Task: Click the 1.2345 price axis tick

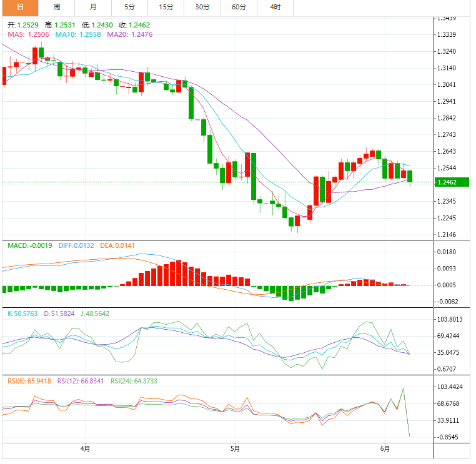Action: (447, 202)
